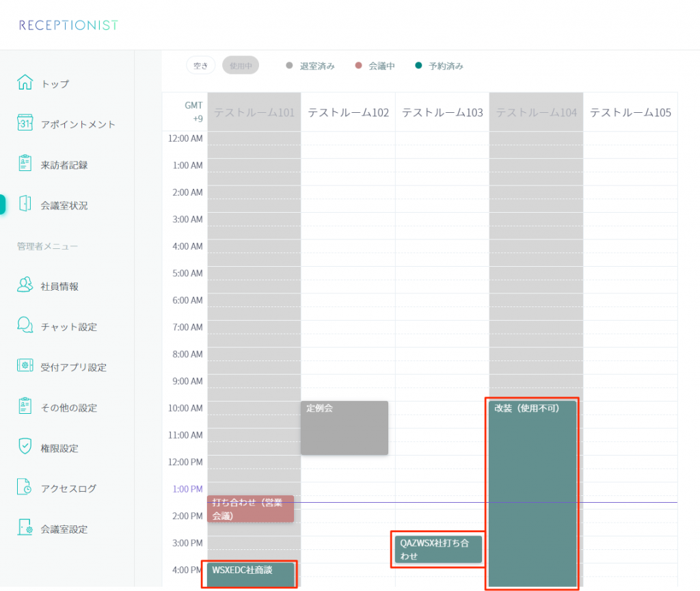Open アクセスログ label

69,488
